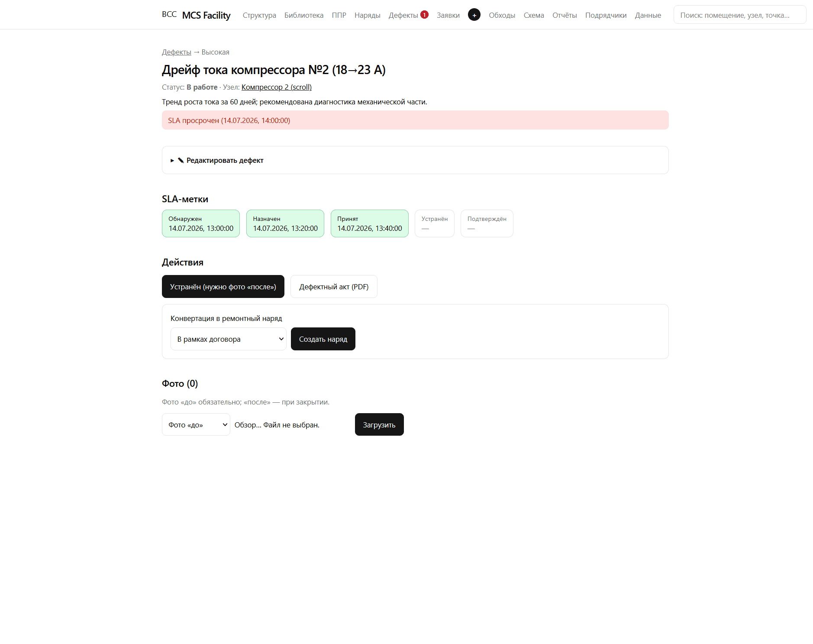Open Данные in the navigation
813x644 pixels.
pyautogui.click(x=648, y=15)
